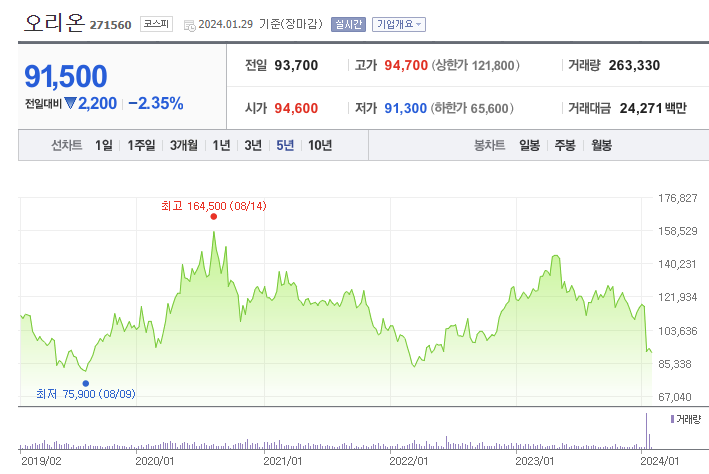The height and width of the screenshot is (474, 709).
Task: Click the 저가 value 91,300
Action: click(406, 108)
